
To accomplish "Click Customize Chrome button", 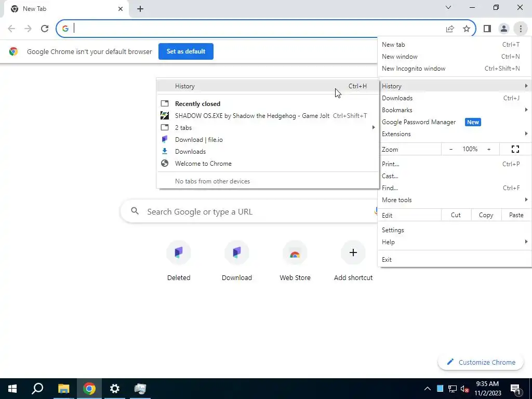I will pos(481,362).
